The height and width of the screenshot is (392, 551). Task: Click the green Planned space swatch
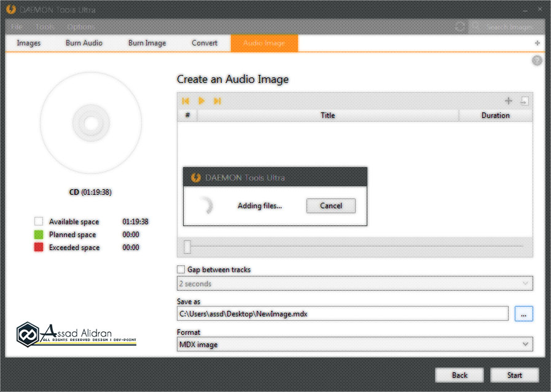click(x=39, y=235)
